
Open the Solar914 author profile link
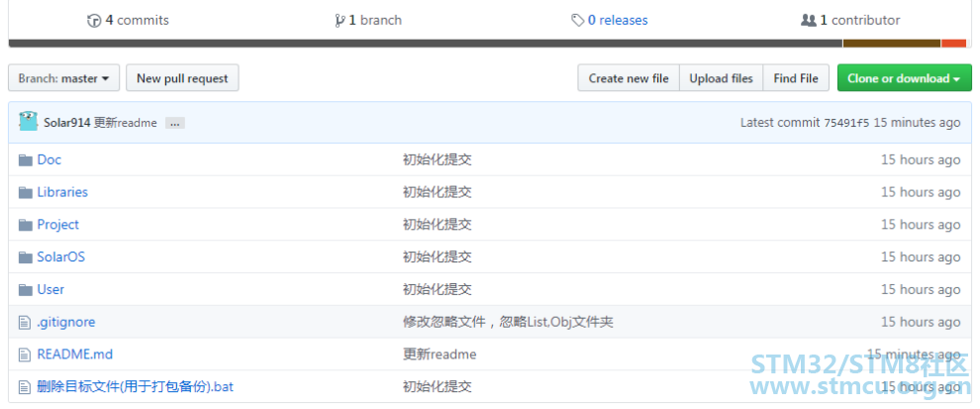(67, 123)
